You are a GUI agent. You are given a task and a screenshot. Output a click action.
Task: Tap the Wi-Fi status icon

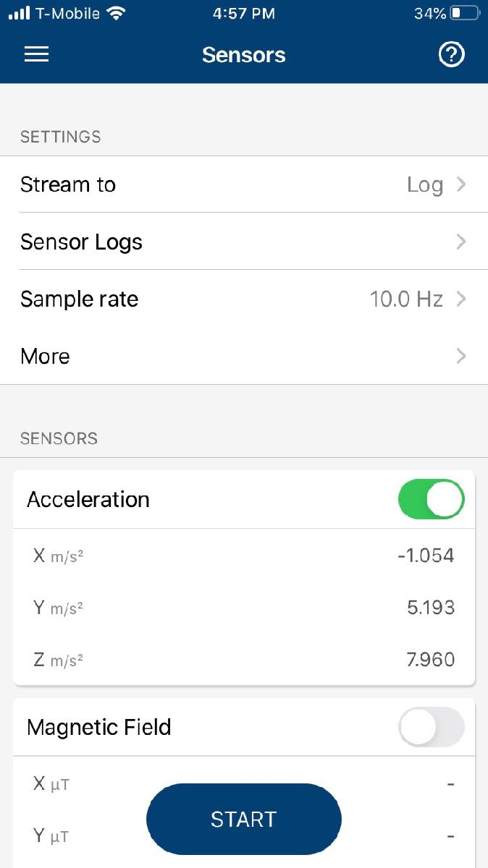tap(115, 13)
